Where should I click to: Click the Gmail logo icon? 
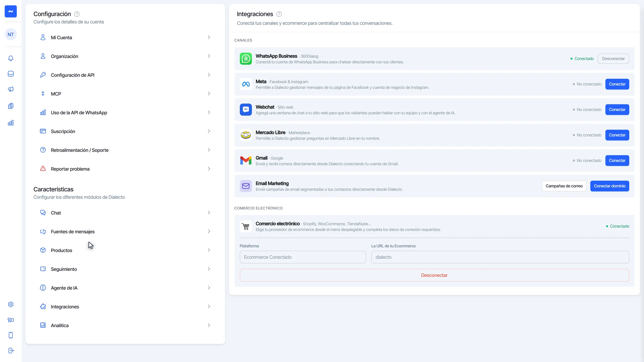click(246, 161)
